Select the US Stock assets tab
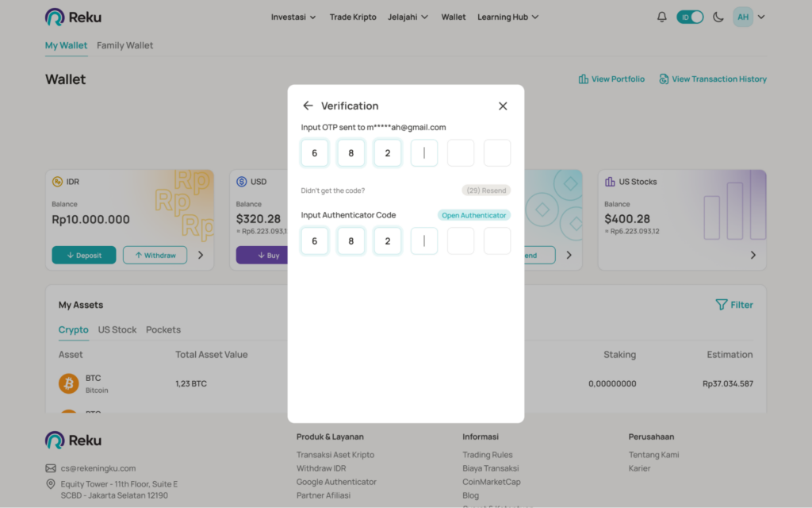 tap(117, 329)
